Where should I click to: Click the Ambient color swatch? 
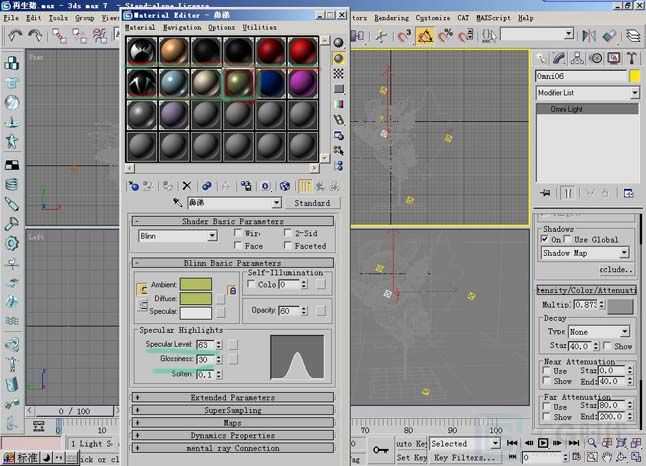pos(196,284)
